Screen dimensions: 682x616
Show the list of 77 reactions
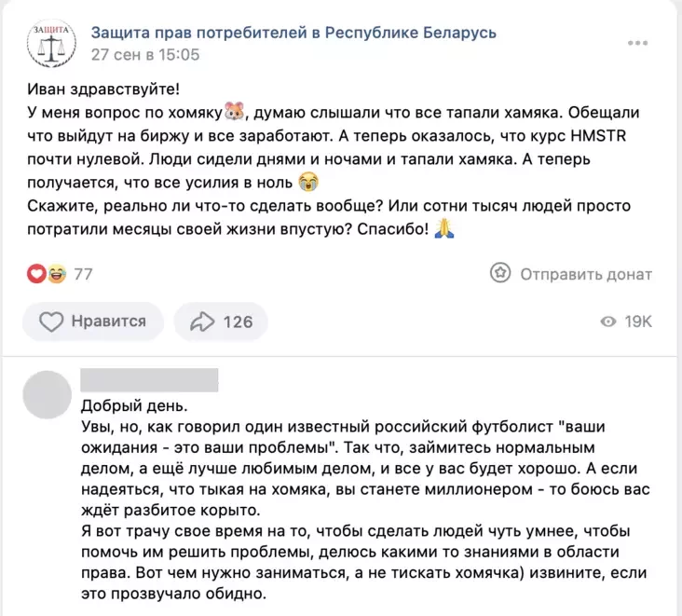(83, 274)
